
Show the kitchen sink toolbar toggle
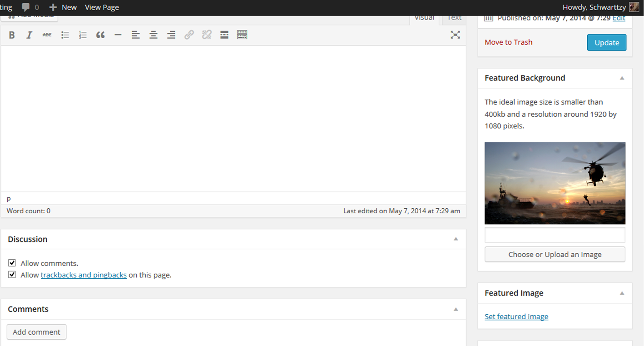(242, 35)
